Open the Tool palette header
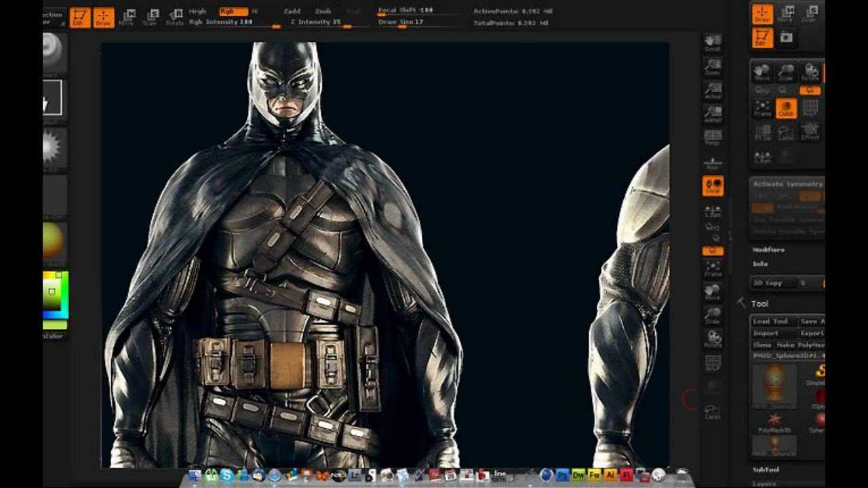Image resolution: width=868 pixels, height=488 pixels. 760,304
